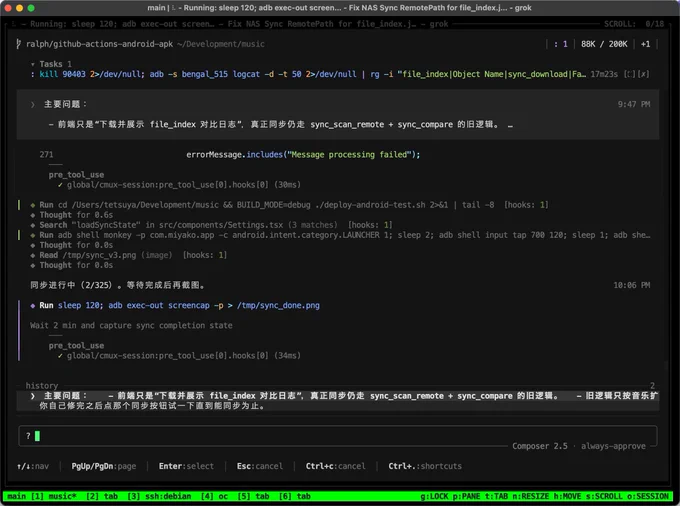680x506 pixels.
Task: Click the 同步进行中 (2/325) message
Action: (x=117, y=285)
